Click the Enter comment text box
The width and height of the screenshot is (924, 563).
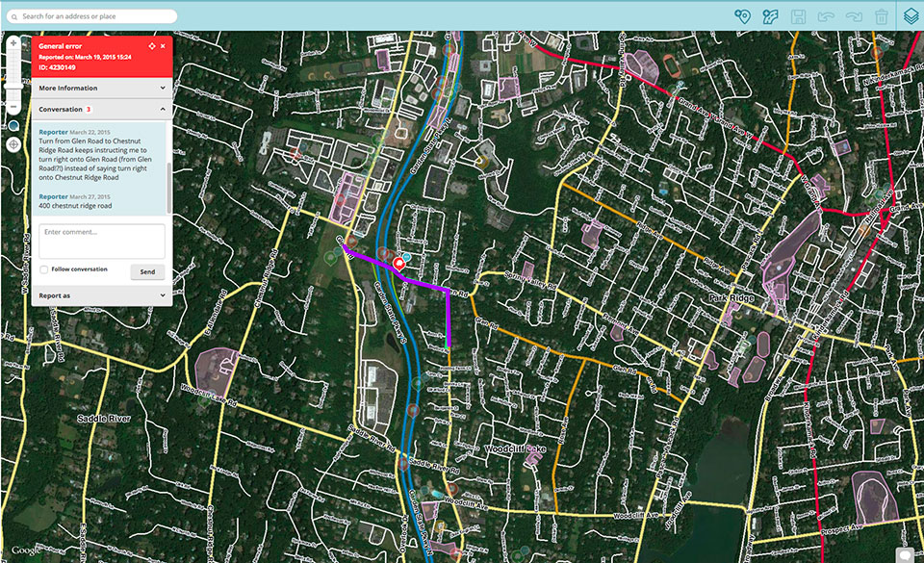(101, 241)
